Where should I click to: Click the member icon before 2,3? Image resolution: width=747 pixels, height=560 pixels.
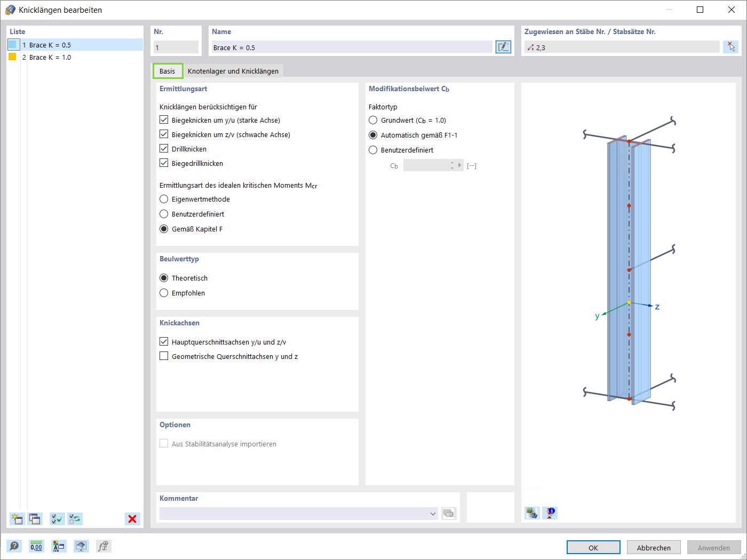[530, 47]
